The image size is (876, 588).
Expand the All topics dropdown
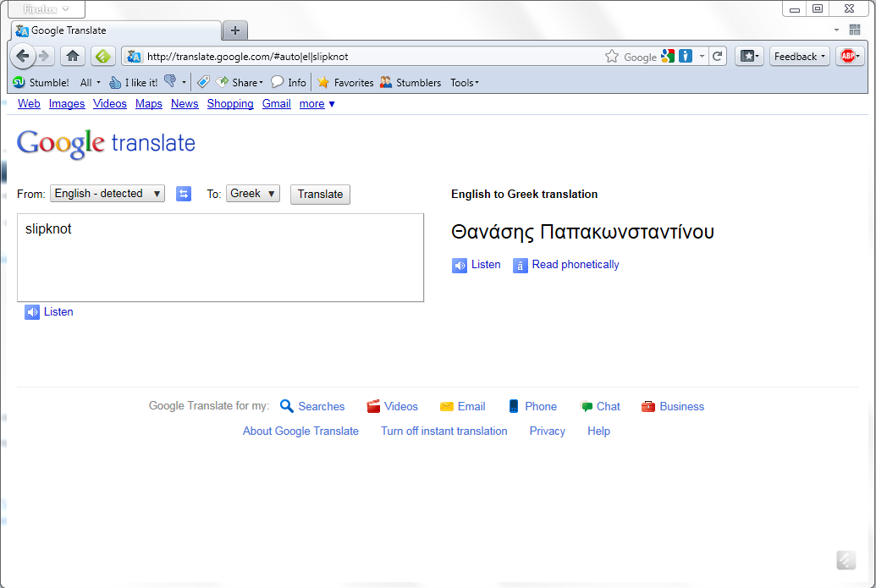[x=90, y=83]
